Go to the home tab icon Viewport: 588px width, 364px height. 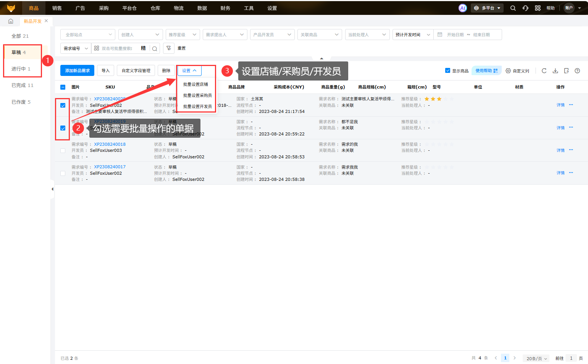pyautogui.click(x=11, y=21)
